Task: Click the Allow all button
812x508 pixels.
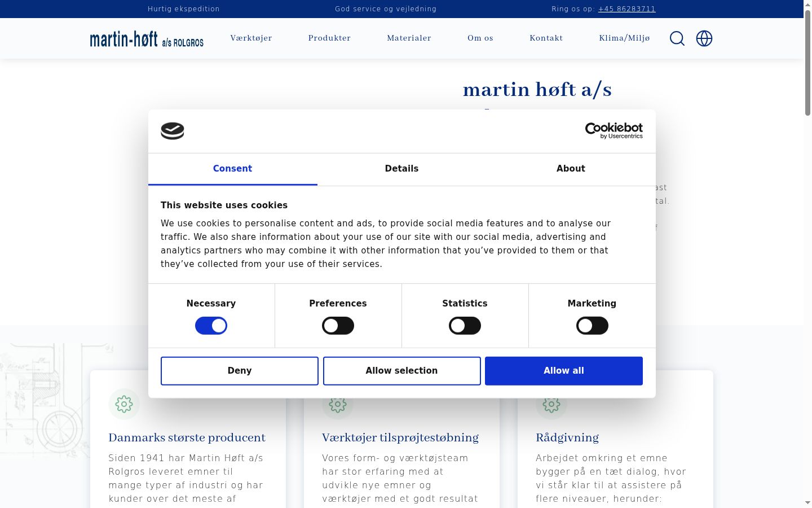Action: 564,371
